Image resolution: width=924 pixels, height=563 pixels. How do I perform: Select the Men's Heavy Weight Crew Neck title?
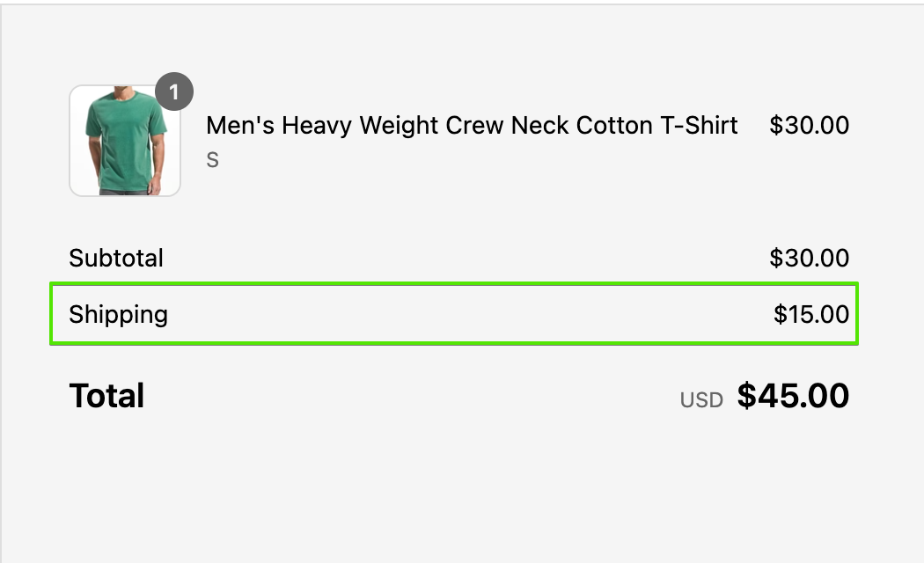click(x=472, y=126)
